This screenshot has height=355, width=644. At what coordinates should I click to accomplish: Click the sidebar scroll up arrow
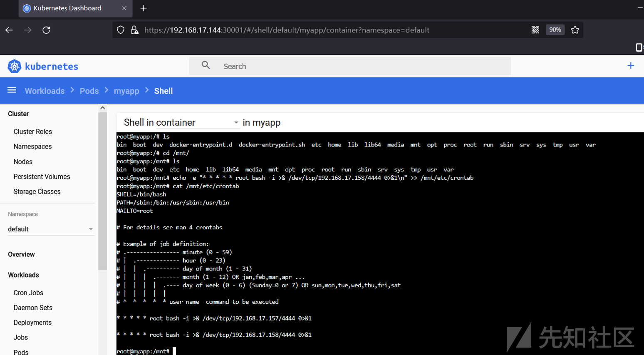[x=102, y=108]
